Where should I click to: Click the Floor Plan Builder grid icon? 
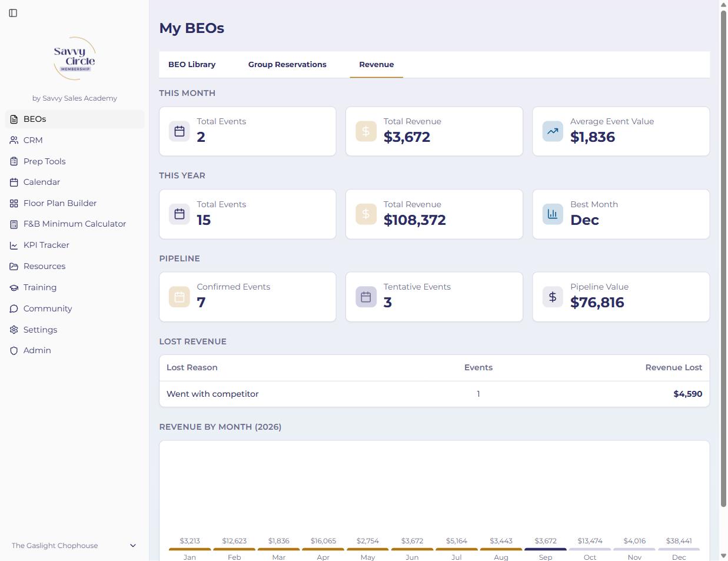tap(14, 203)
